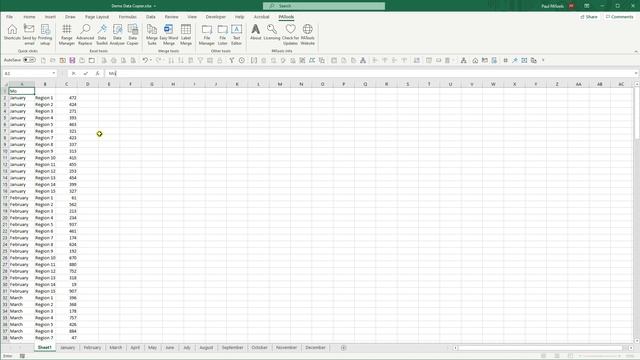
Task: Open the File menu tab
Action: tap(9, 17)
